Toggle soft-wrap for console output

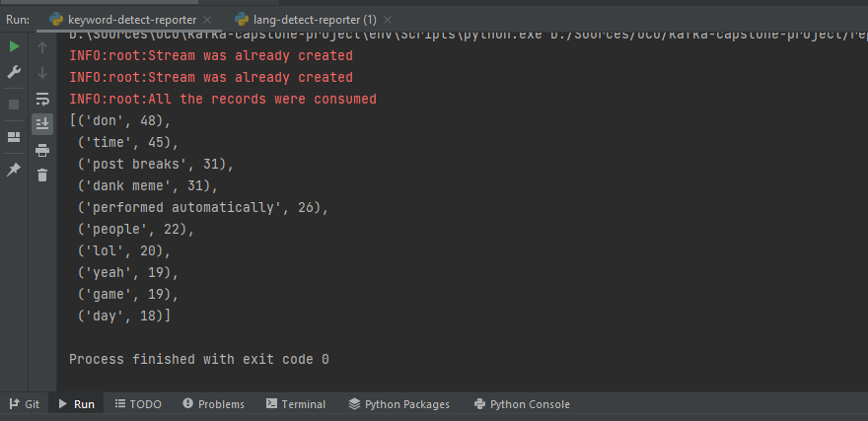42,99
